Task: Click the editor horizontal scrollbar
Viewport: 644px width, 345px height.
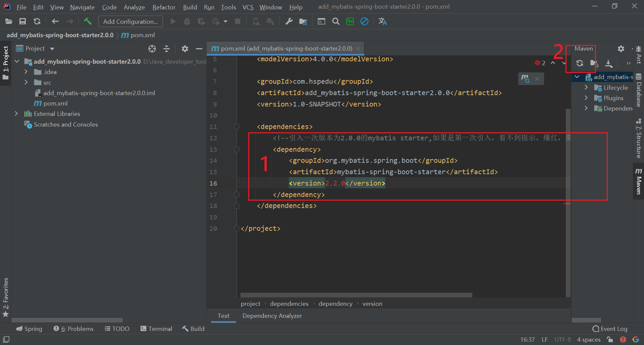Action: click(x=356, y=295)
